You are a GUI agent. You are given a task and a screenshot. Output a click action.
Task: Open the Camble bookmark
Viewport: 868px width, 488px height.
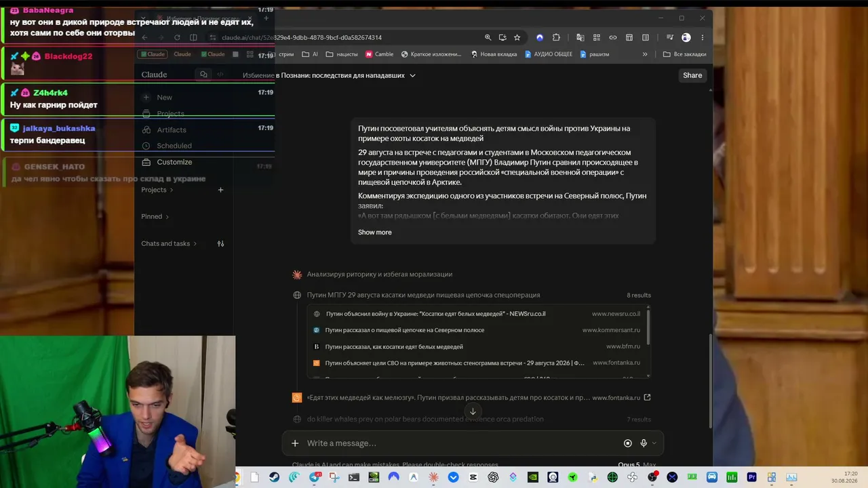pyautogui.click(x=379, y=54)
